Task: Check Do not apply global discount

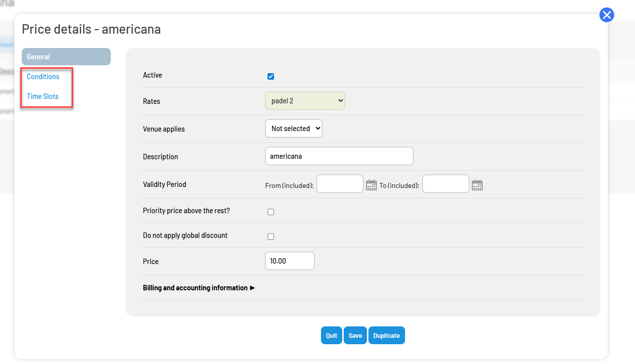Action: click(271, 236)
